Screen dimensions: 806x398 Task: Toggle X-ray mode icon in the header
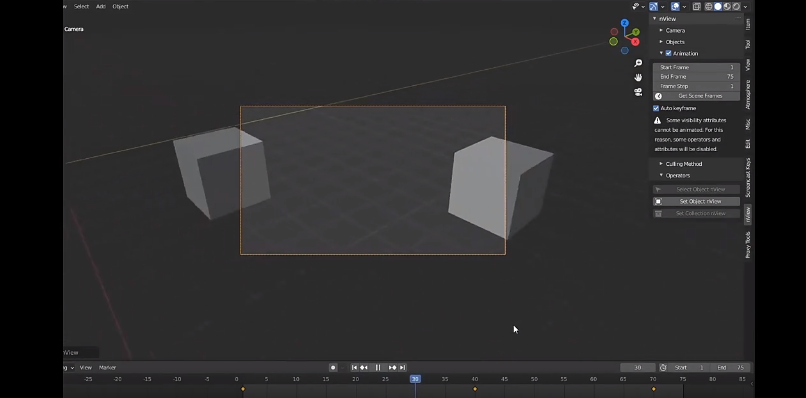(697, 7)
